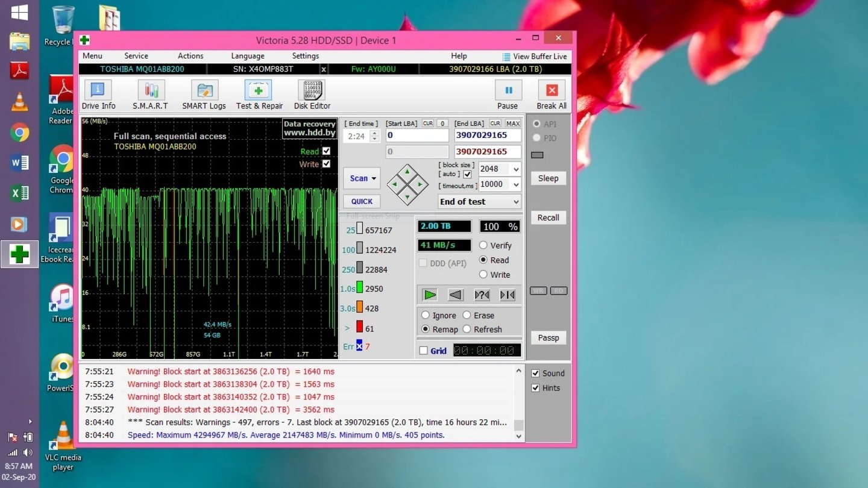The image size is (868, 488).
Task: Pause the running scan
Action: click(508, 95)
